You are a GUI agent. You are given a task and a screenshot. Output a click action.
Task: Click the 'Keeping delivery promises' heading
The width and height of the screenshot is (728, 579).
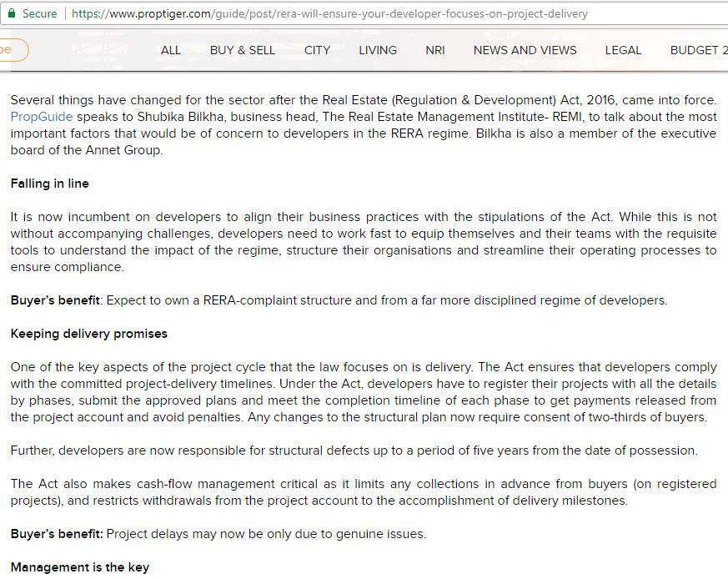[88, 334]
